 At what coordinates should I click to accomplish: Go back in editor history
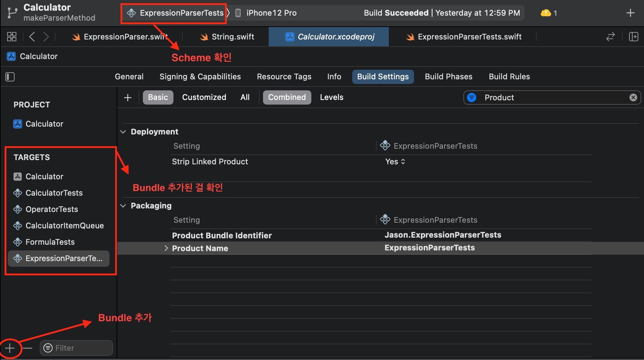click(32, 37)
